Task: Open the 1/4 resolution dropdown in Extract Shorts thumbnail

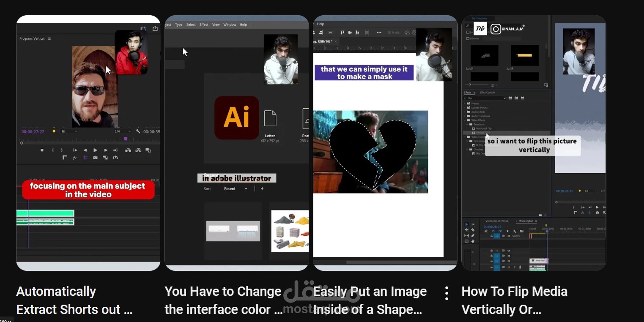Action: coord(123,131)
